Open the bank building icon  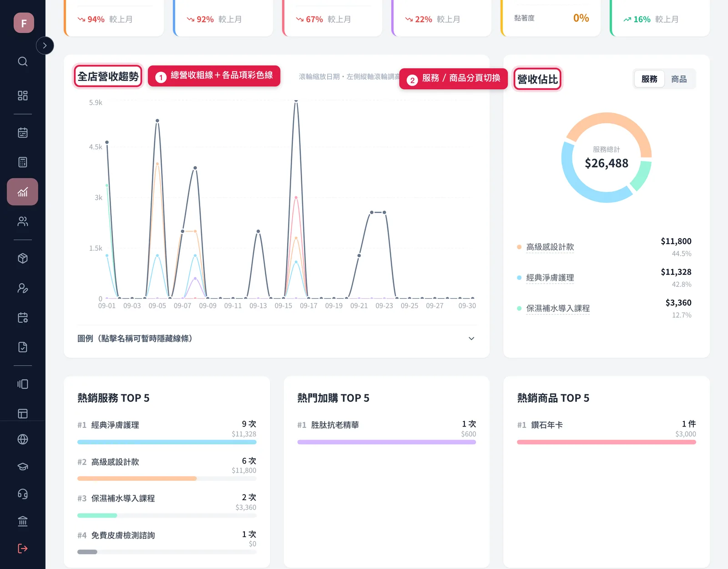point(23,521)
